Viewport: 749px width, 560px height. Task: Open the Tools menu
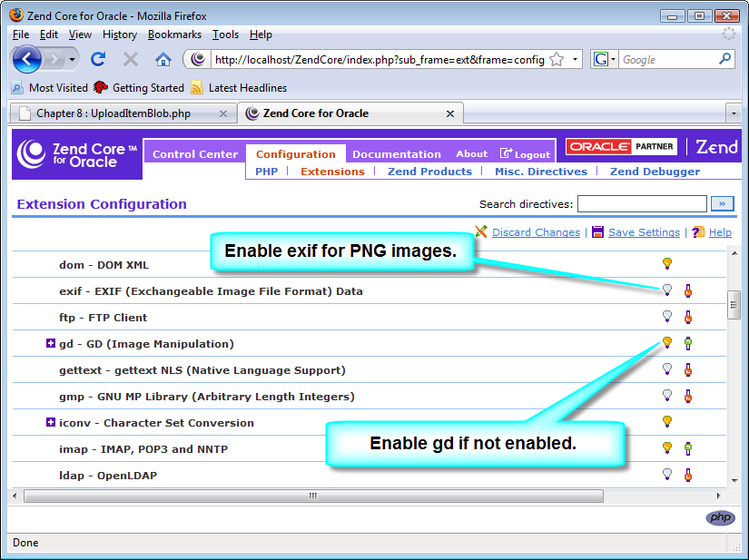[225, 34]
